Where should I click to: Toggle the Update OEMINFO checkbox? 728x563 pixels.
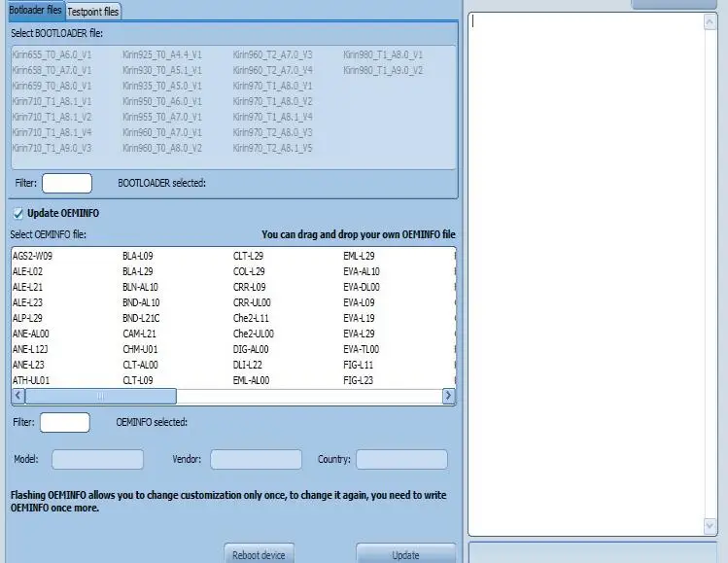tap(18, 214)
